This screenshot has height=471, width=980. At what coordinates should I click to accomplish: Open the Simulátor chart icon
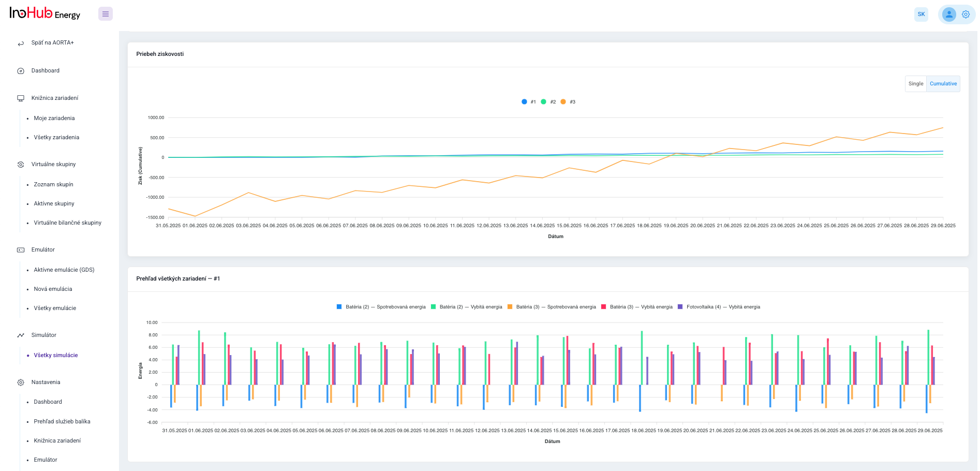point(20,335)
